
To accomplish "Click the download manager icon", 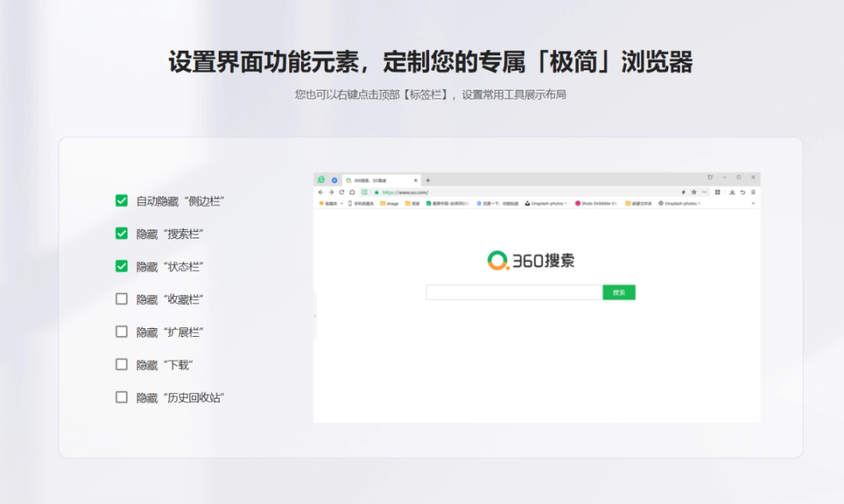I will tap(731, 191).
